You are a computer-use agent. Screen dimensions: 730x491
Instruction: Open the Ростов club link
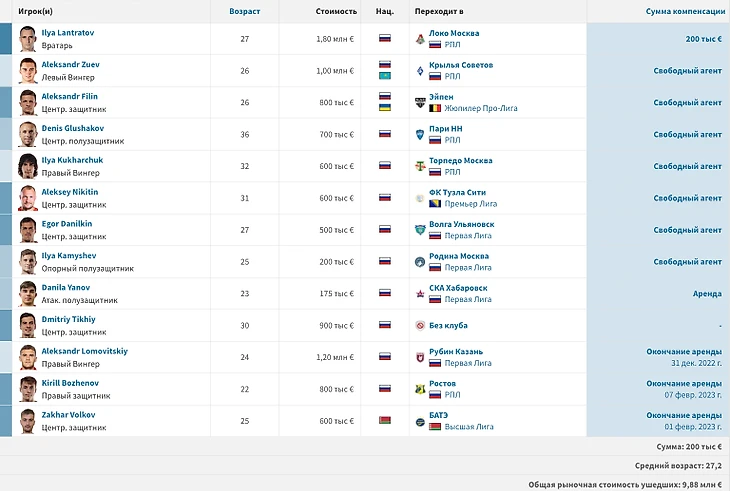tap(442, 383)
